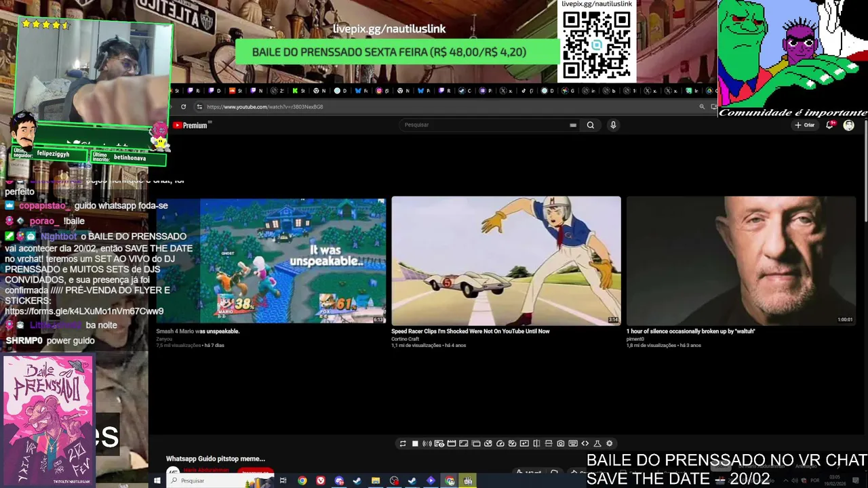Click the camera screenshot icon in toolbar

click(x=561, y=443)
